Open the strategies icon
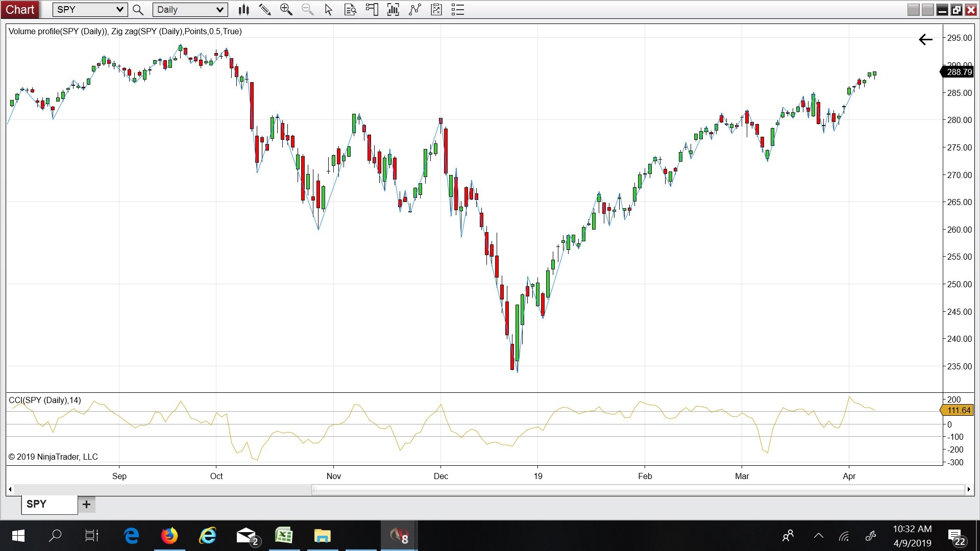 point(436,10)
